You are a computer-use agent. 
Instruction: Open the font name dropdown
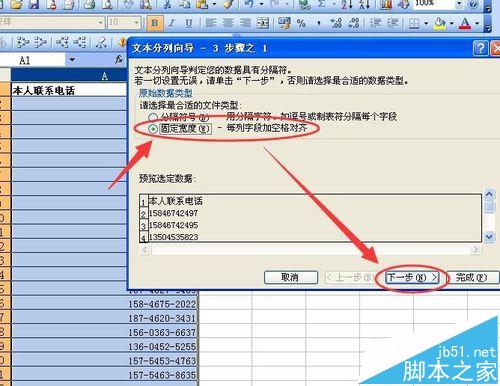point(100,23)
